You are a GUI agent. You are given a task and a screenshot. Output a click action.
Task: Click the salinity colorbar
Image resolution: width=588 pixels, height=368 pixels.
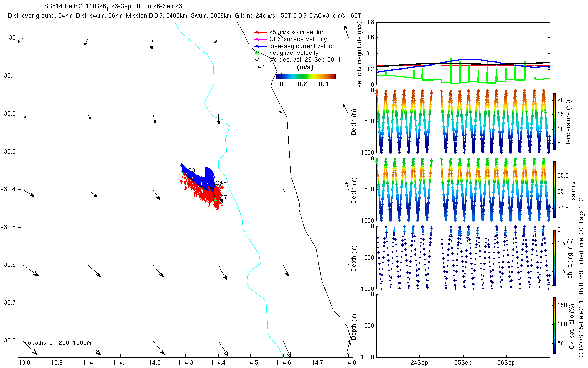pos(554,189)
